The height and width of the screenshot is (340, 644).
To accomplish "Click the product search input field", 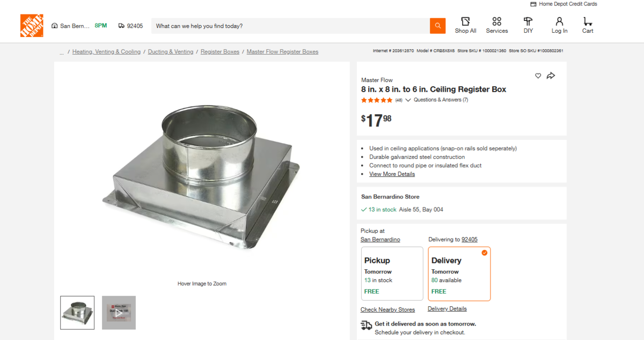I will coord(290,26).
